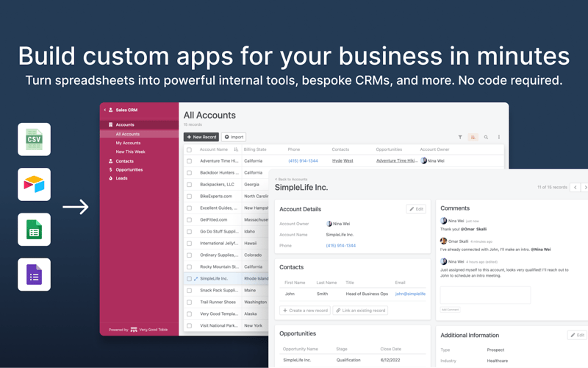Viewport: 588px width, 368px height.
Task: Click the Adventure Time Hiki... opportunity link
Action: 397,160
